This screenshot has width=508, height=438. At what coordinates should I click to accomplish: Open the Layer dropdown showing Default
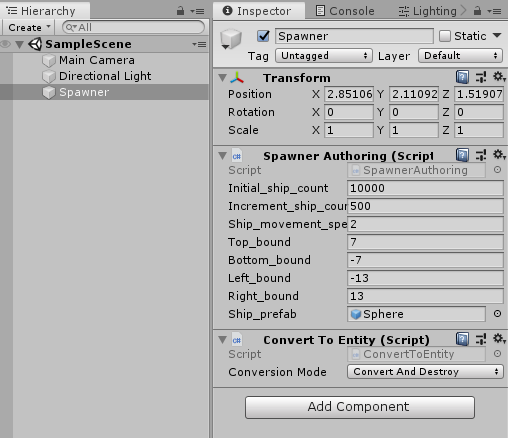460,56
